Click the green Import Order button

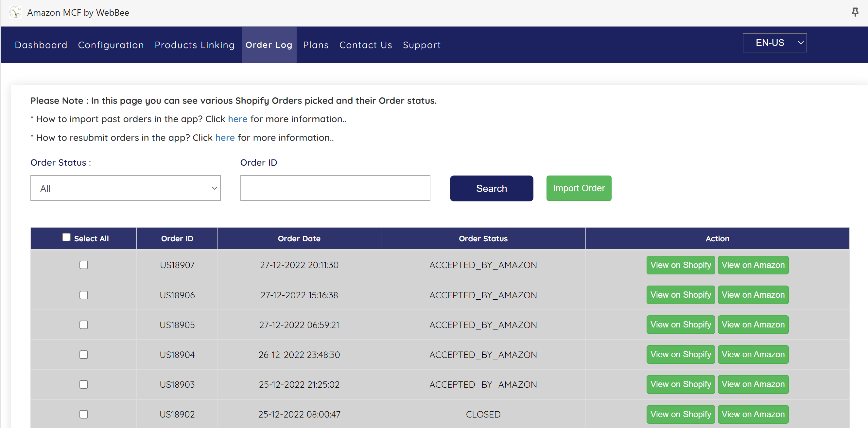point(579,188)
